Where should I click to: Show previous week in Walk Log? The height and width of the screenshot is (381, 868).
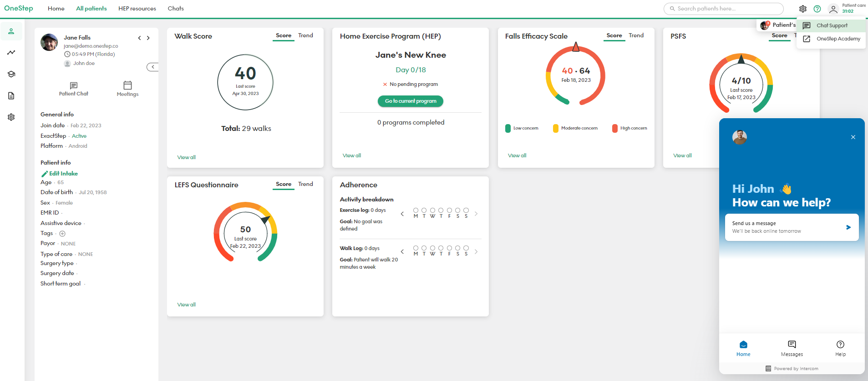[x=402, y=251]
